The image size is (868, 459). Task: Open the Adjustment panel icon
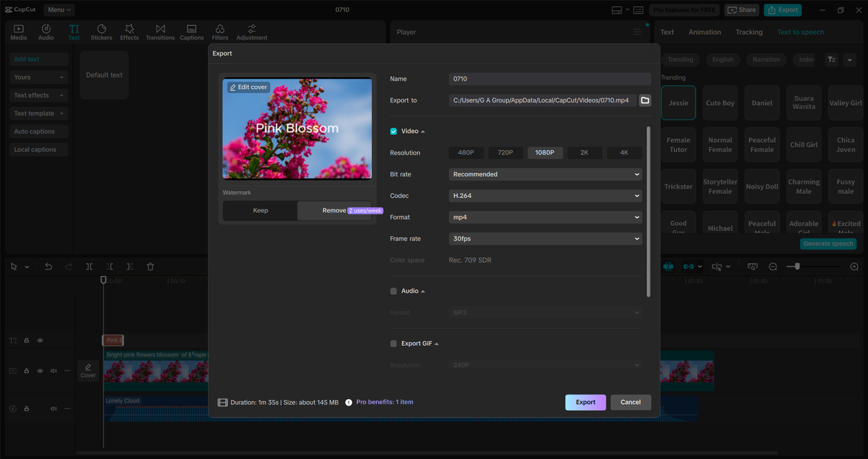pyautogui.click(x=252, y=32)
